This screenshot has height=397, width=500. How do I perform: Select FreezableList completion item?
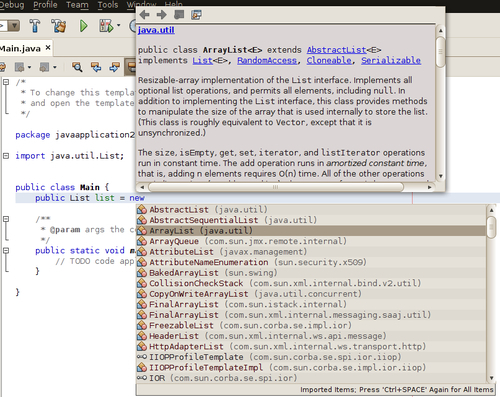click(x=311, y=325)
